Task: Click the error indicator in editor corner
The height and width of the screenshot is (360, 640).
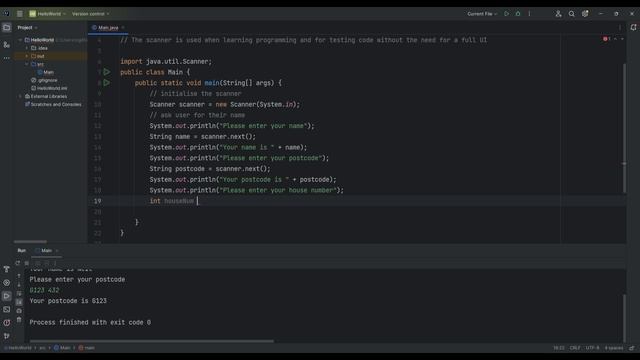Action: 607,39
